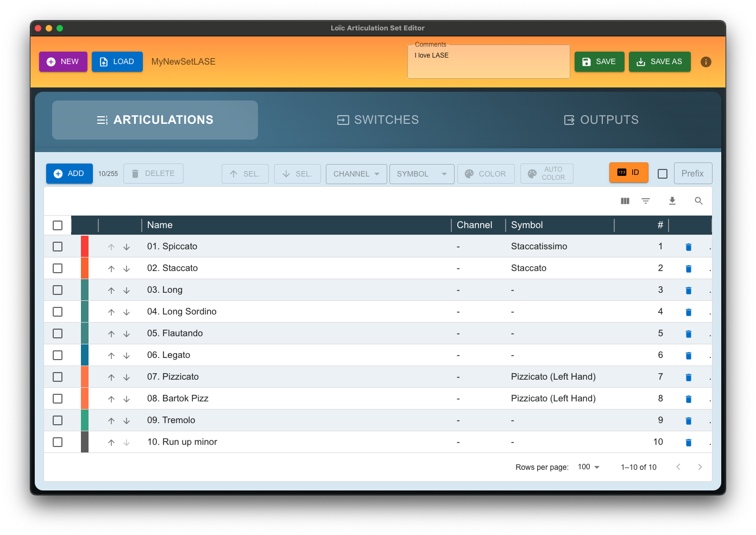Click the NEW button
Viewport: 756px width, 535px height.
click(63, 62)
